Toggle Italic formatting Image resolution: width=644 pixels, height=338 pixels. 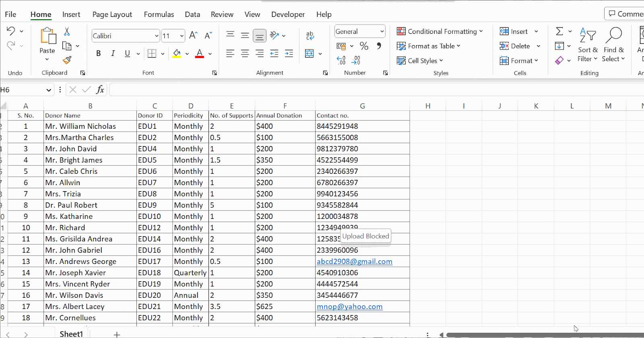[x=113, y=54]
